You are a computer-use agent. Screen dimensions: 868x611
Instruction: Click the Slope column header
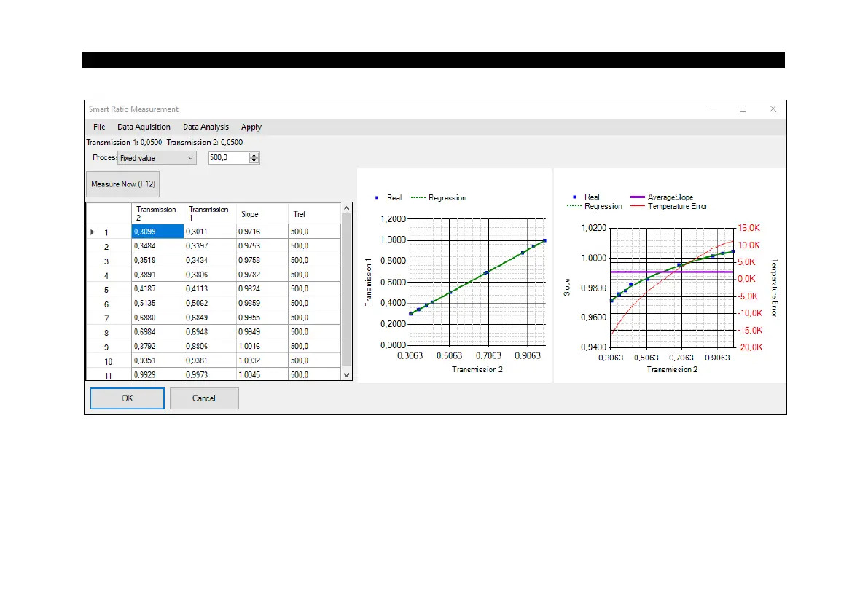(262, 213)
